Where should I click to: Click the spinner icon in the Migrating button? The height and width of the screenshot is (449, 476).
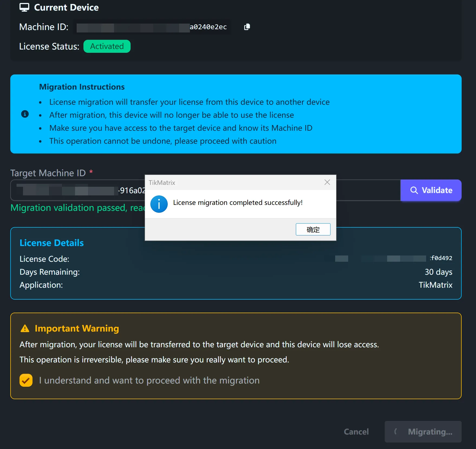[x=396, y=432]
